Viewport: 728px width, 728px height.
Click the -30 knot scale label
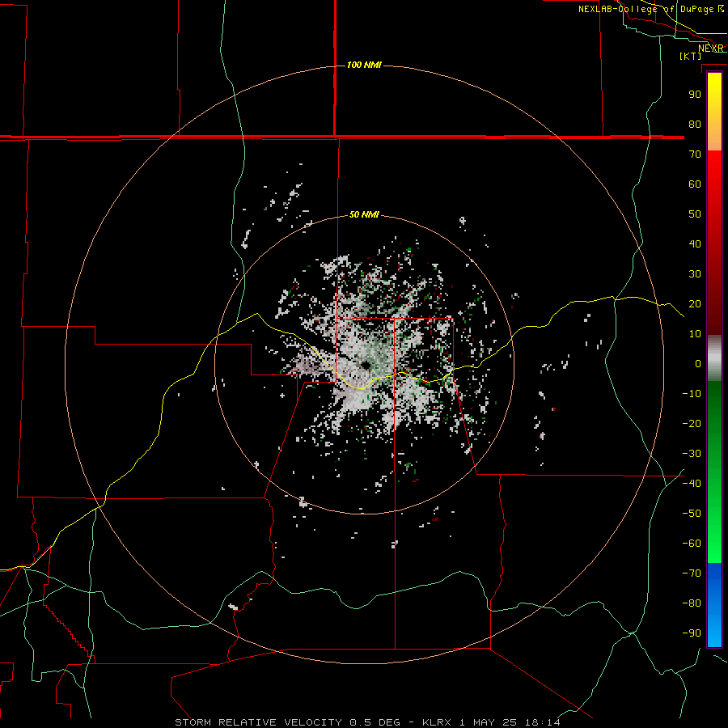692,454
